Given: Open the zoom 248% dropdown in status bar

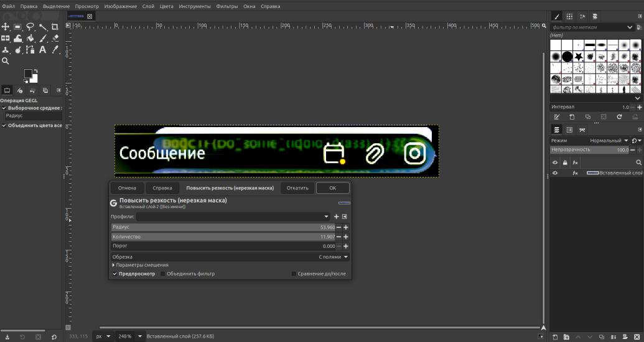Looking at the screenshot, I should [139, 336].
